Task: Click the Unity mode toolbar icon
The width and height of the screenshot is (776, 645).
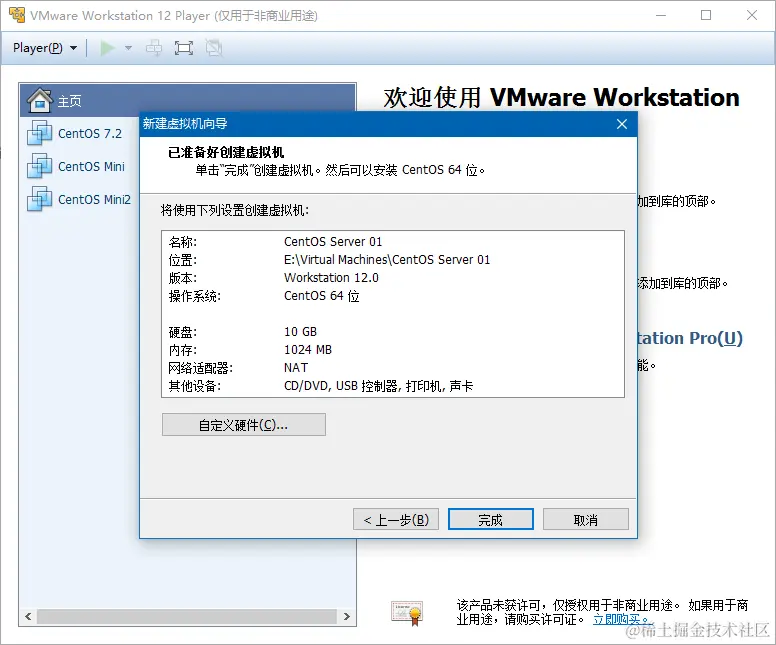Action: point(214,48)
